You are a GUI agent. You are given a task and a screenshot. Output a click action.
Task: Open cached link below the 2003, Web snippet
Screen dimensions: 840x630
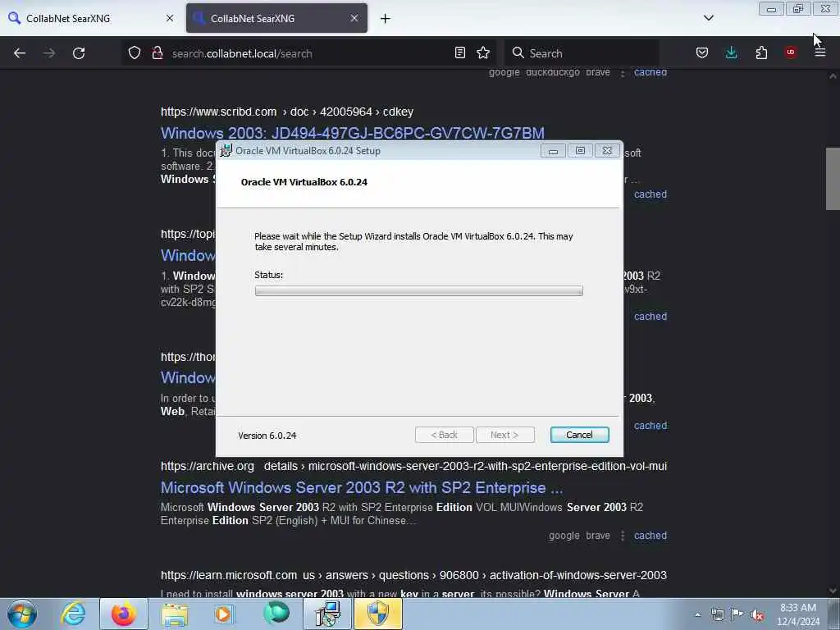651,426
